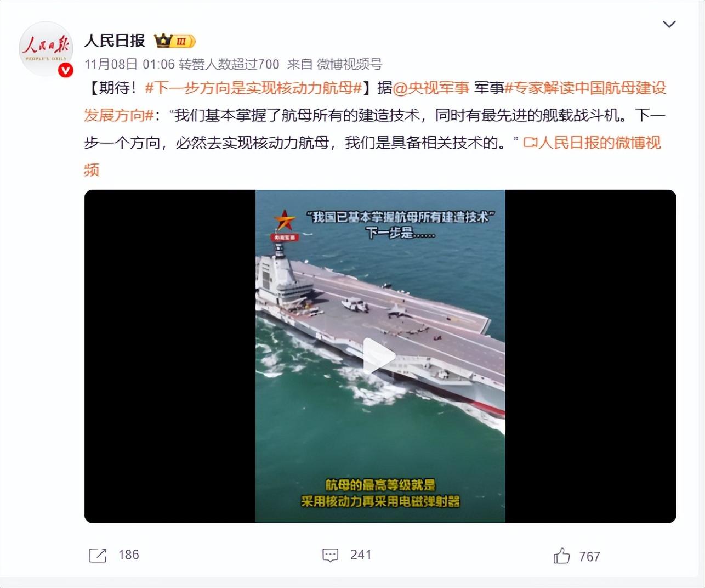Click the like count 767
Viewport: 705px width, 588px height.
pyautogui.click(x=590, y=557)
